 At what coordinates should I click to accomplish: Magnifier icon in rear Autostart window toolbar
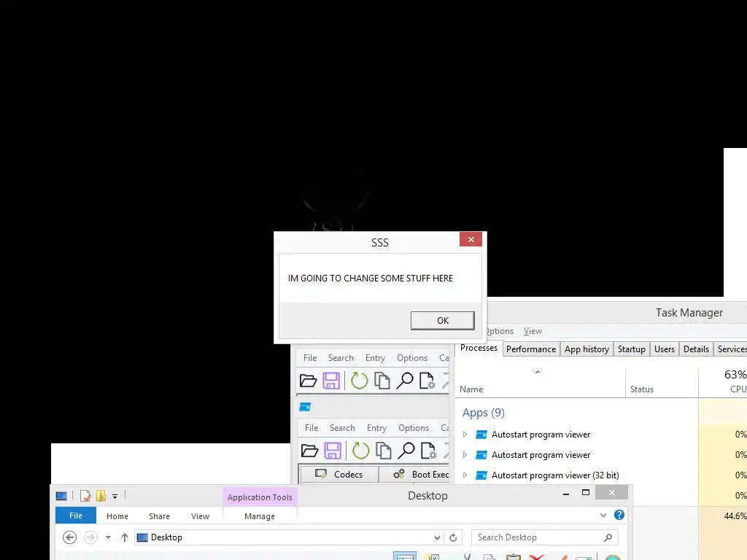[x=405, y=381]
